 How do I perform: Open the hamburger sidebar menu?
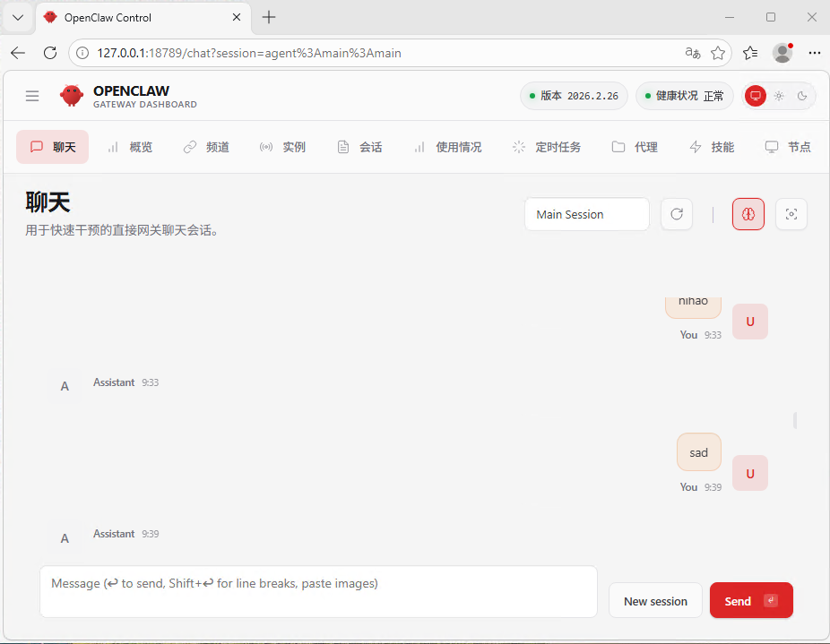[32, 97]
